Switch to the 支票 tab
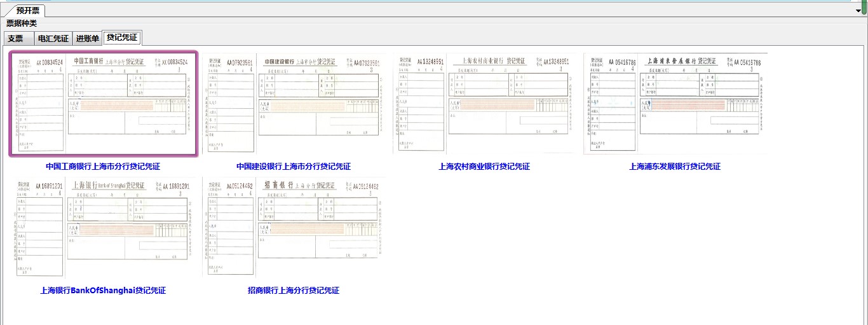This screenshot has height=325, width=868. tap(18, 38)
